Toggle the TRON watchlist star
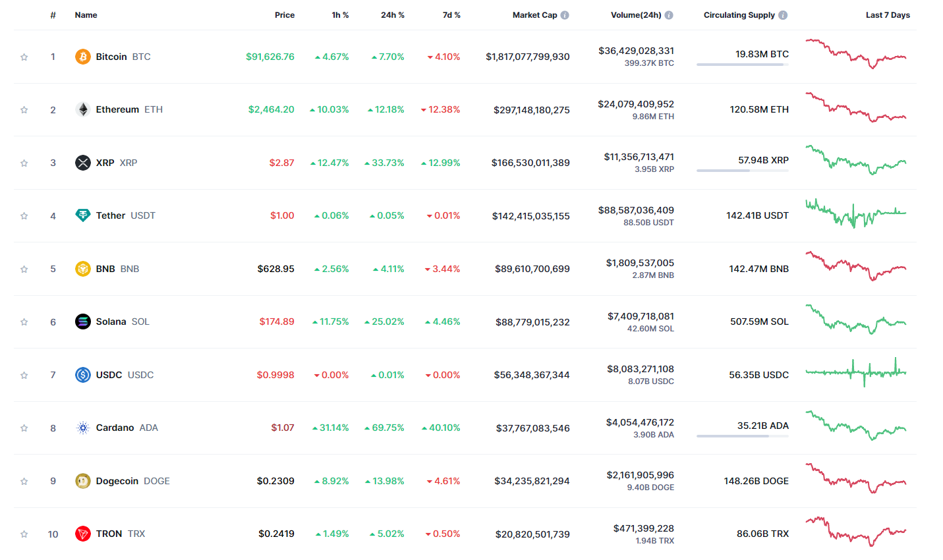Image resolution: width=943 pixels, height=560 pixels. (x=24, y=534)
